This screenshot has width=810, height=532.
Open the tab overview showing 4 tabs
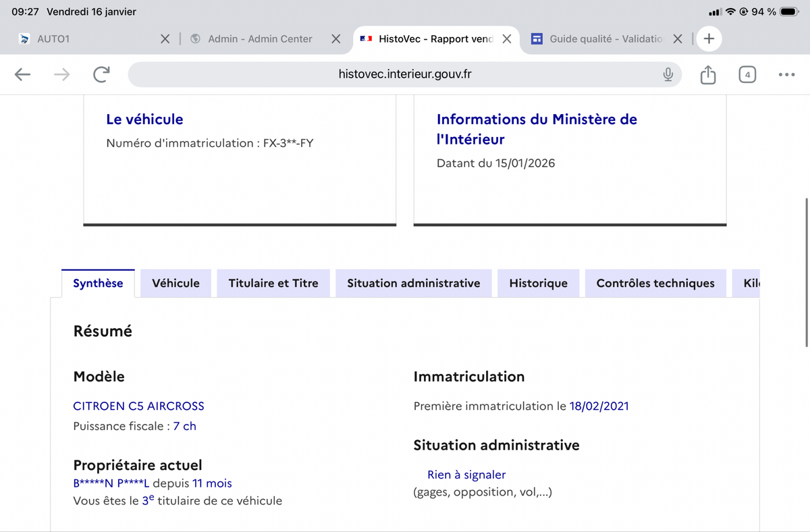click(747, 74)
